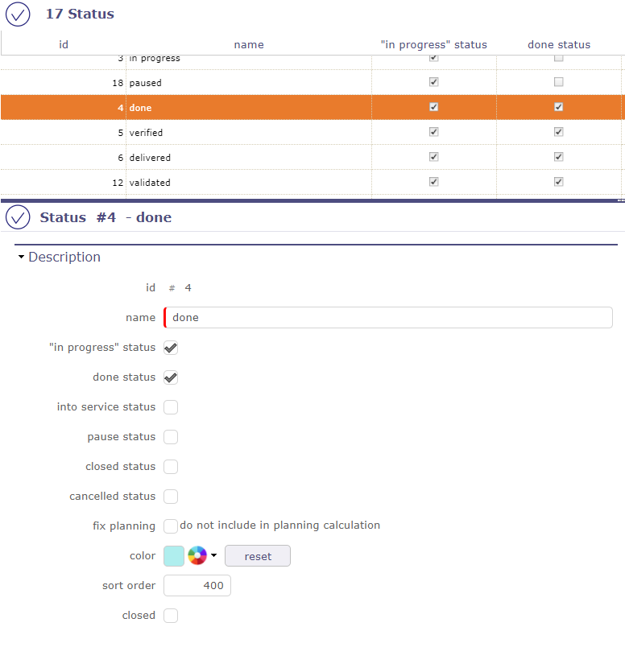This screenshot has width=625, height=672.
Task: Open the color picker dropdown arrow
Action: pos(214,555)
